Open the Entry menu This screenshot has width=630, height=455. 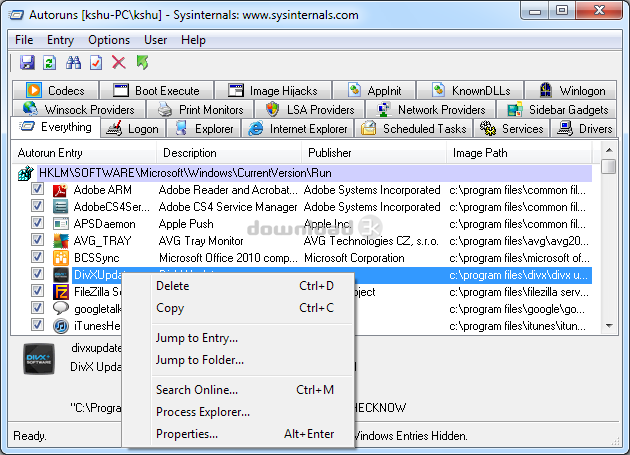click(x=60, y=40)
